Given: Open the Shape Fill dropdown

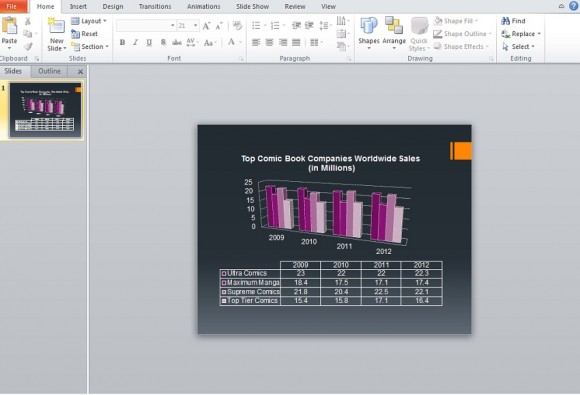Looking at the screenshot, I should [456, 21].
